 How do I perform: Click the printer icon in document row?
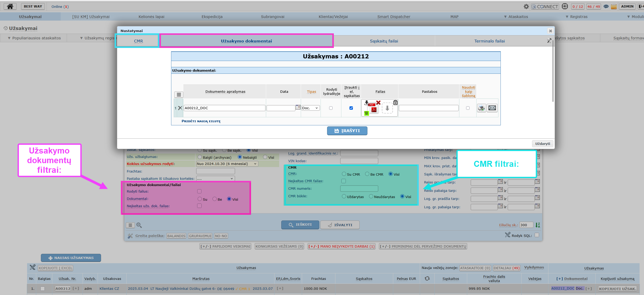coord(482,108)
